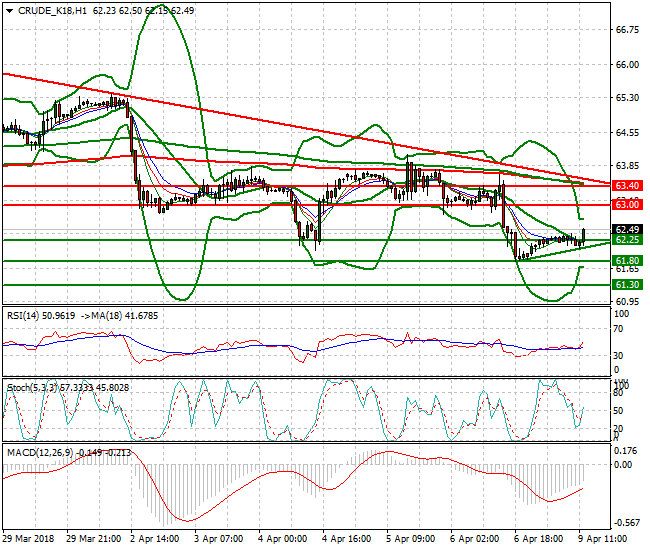Select the red 63.00 resistance price tag

[627, 205]
